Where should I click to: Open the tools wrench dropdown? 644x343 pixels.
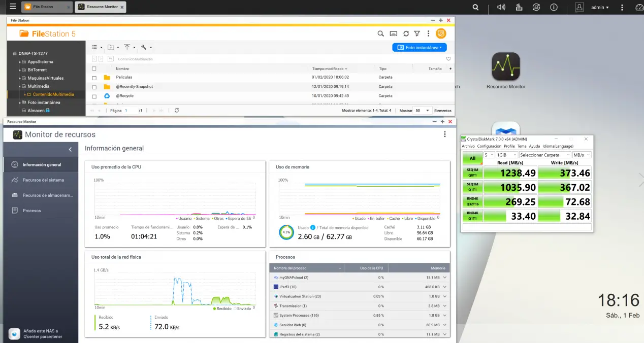pos(146,47)
